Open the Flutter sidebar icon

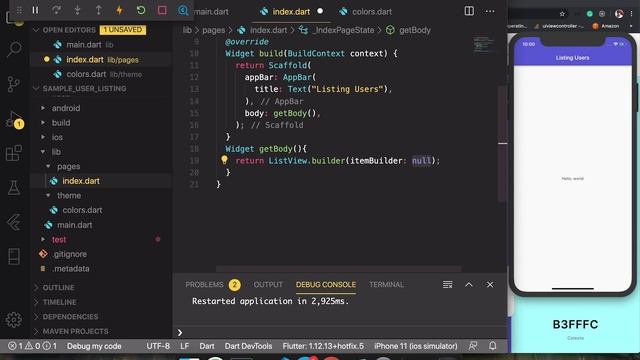click(14, 222)
